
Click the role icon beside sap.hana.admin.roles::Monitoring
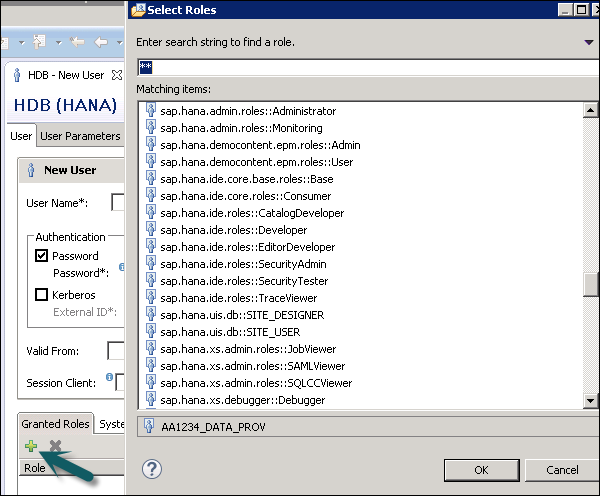(151, 127)
